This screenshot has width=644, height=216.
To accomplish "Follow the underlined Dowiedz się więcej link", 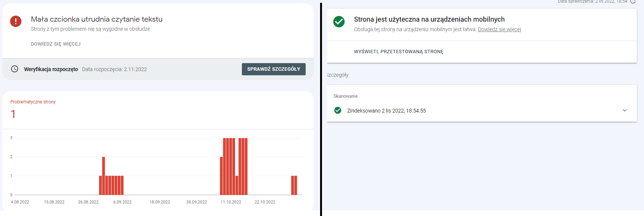I will (x=499, y=29).
